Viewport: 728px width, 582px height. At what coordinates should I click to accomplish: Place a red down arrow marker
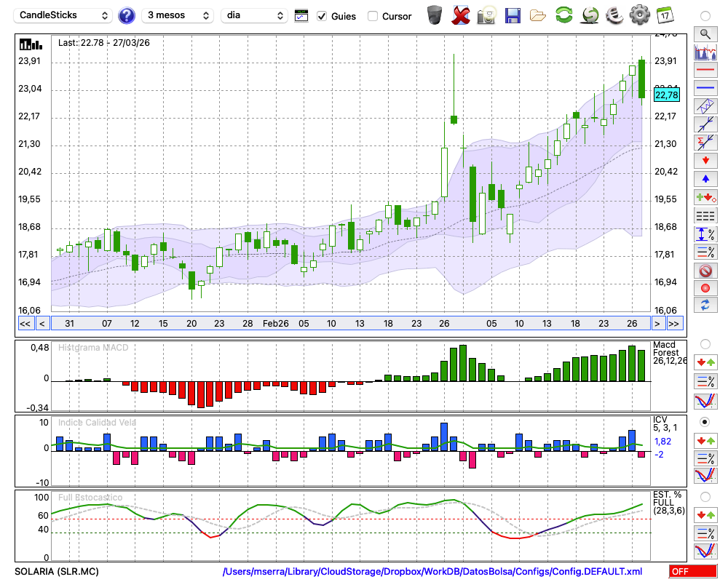pyautogui.click(x=705, y=160)
